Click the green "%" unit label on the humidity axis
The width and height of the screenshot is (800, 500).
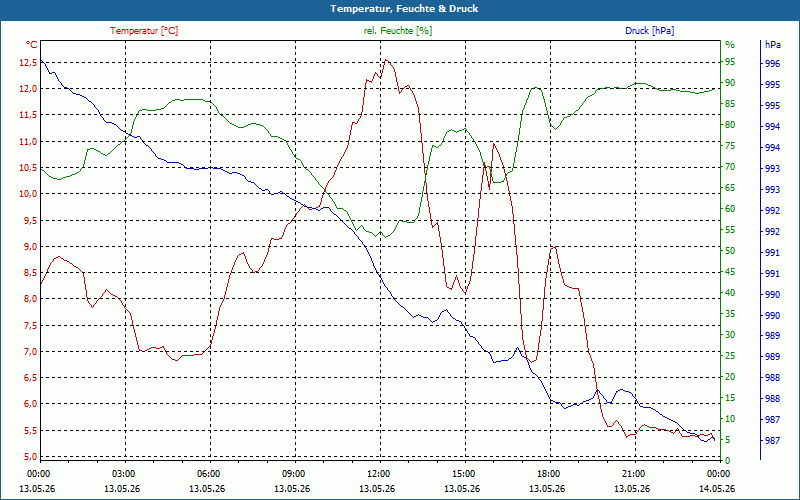730,45
